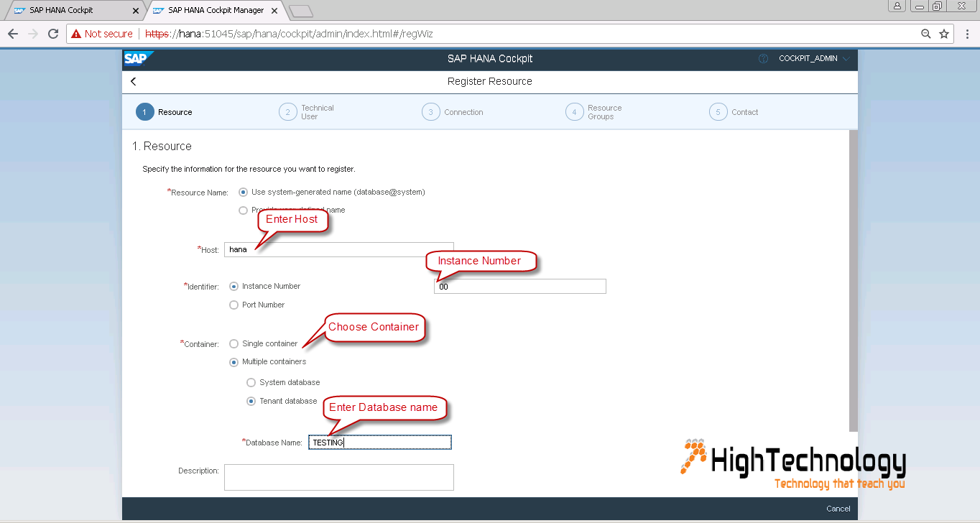Click the browser address bar URL
The height and width of the screenshot is (523, 980).
coord(289,34)
